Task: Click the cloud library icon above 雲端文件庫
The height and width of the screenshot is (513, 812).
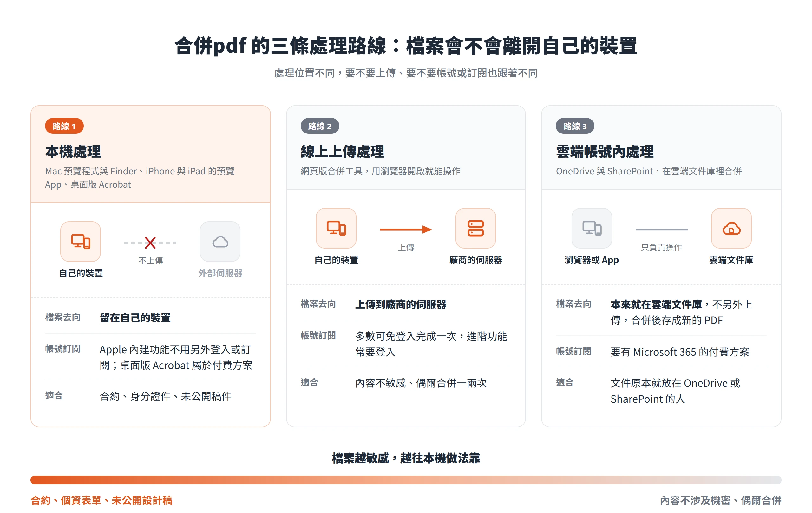Action: [731, 228]
